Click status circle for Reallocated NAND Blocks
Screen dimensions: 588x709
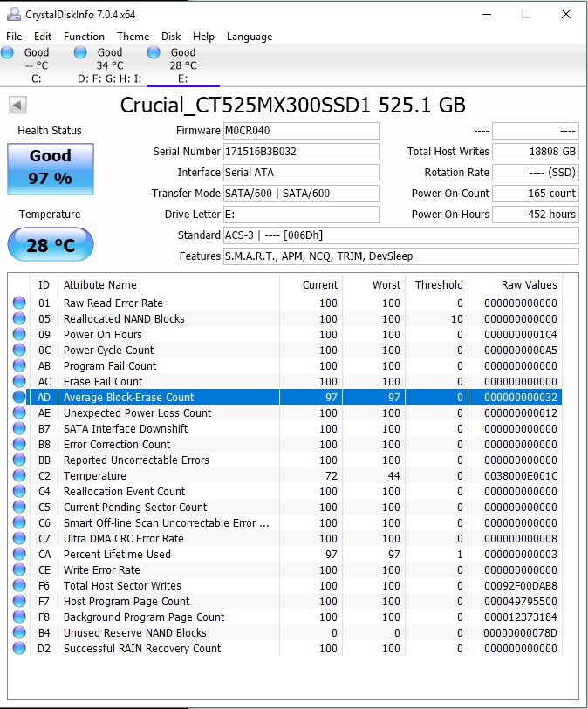point(19,318)
